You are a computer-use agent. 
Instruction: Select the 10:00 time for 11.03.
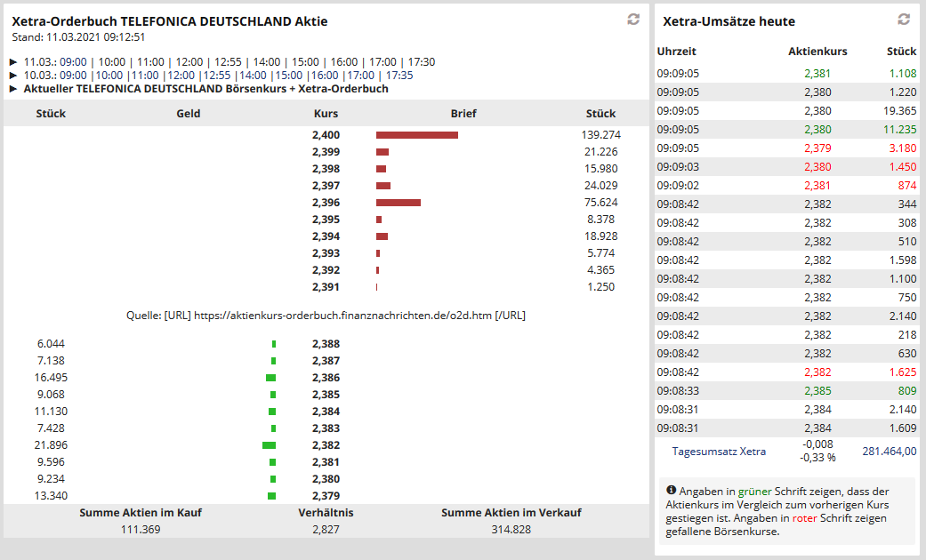point(113,62)
